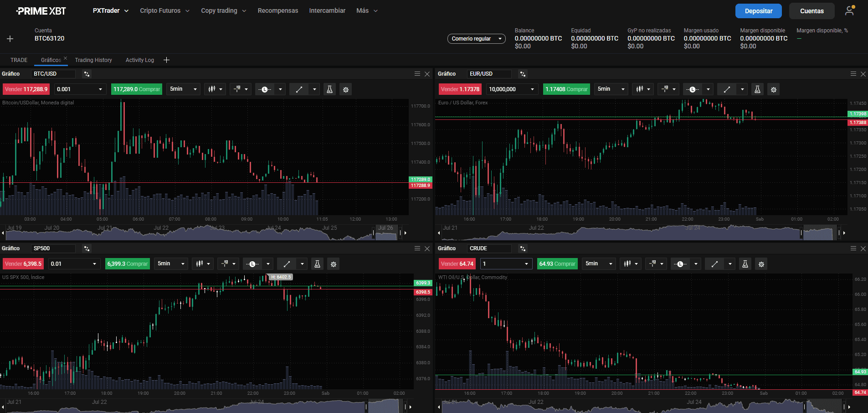Expand drawing tools arrow on SP500 chart
868x413 pixels.
pos(302,264)
